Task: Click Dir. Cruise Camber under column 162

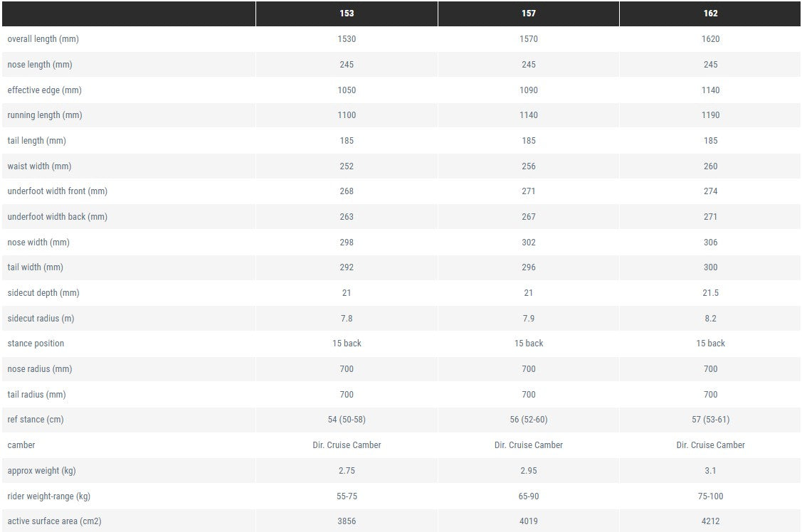Action: point(710,445)
